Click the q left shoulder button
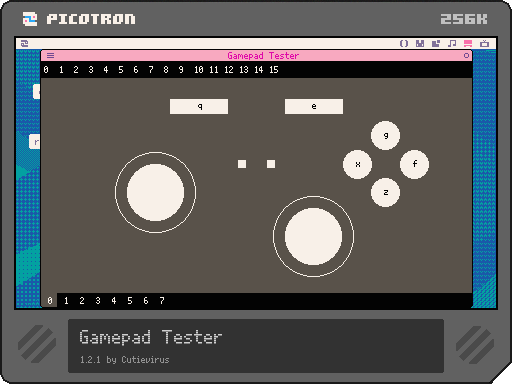 199,106
